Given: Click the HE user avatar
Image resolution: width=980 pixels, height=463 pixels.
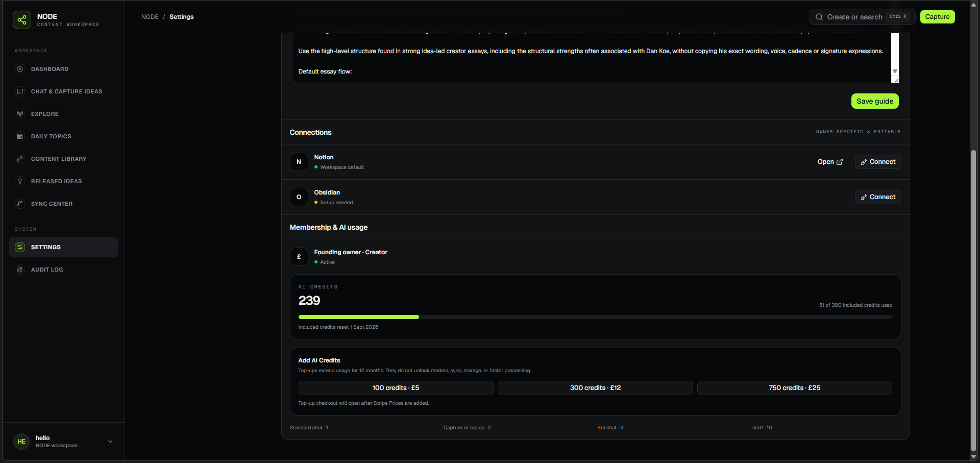Looking at the screenshot, I should tap(21, 442).
